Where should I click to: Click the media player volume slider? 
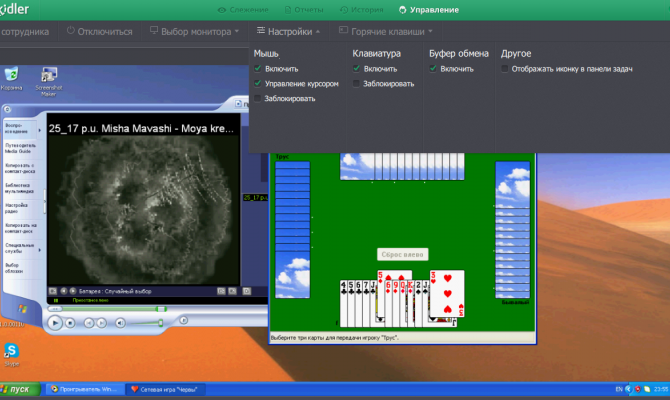point(146,323)
